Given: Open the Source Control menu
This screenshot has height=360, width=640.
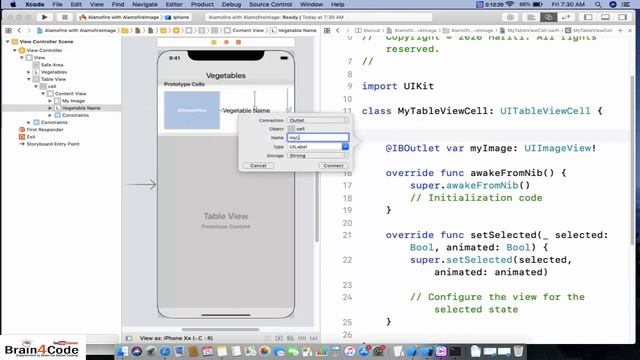Looking at the screenshot, I should click(271, 4).
